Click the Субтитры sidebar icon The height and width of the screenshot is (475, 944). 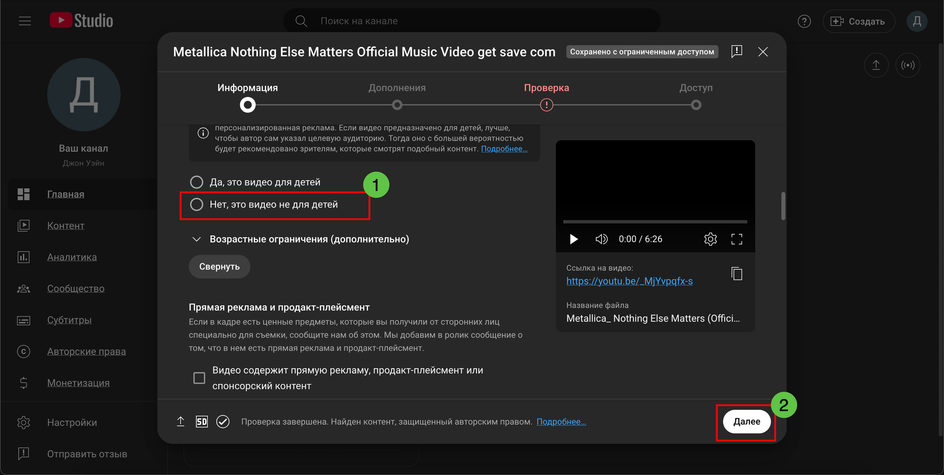(23, 320)
